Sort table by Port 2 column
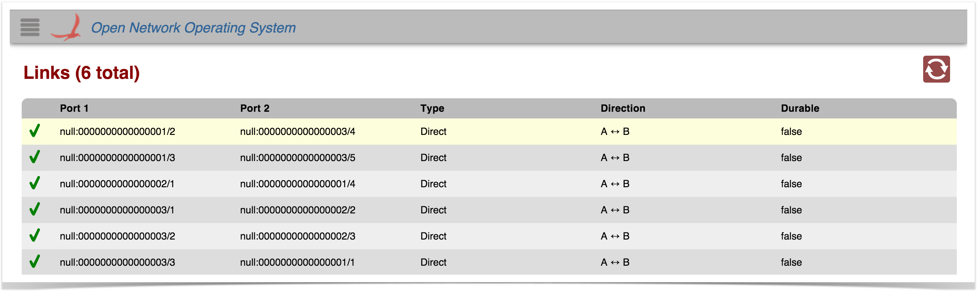 pyautogui.click(x=254, y=108)
